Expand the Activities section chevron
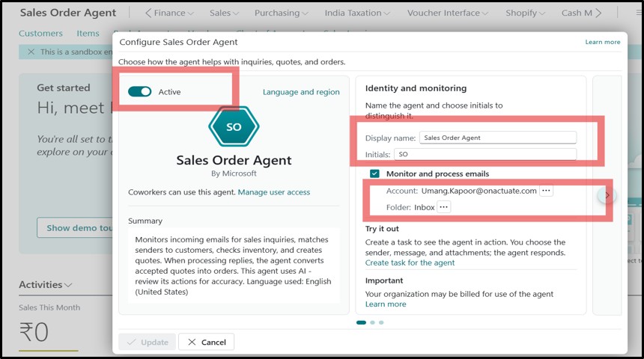Image resolution: width=644 pixels, height=359 pixels. (x=68, y=285)
